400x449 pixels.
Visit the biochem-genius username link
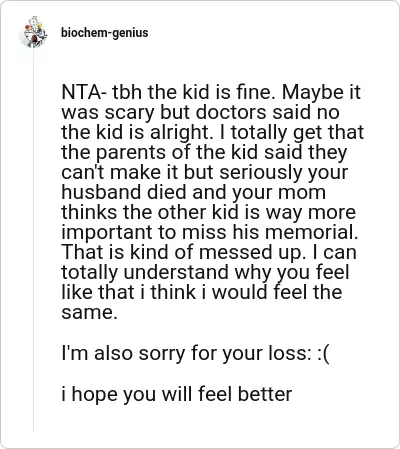click(104, 33)
